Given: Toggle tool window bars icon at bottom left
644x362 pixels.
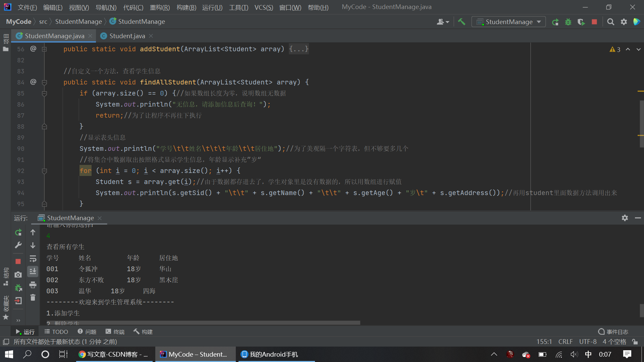Looking at the screenshot, I should point(6,342).
